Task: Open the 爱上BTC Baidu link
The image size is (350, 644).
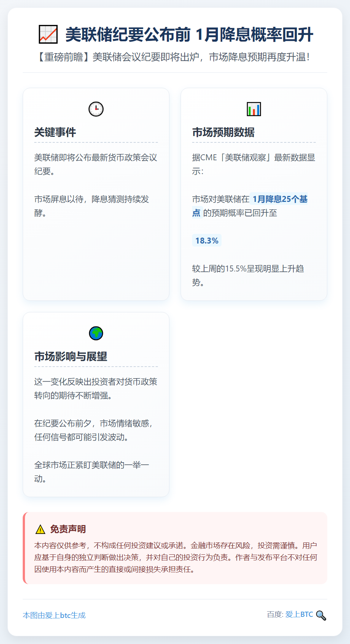Action: tap(299, 614)
